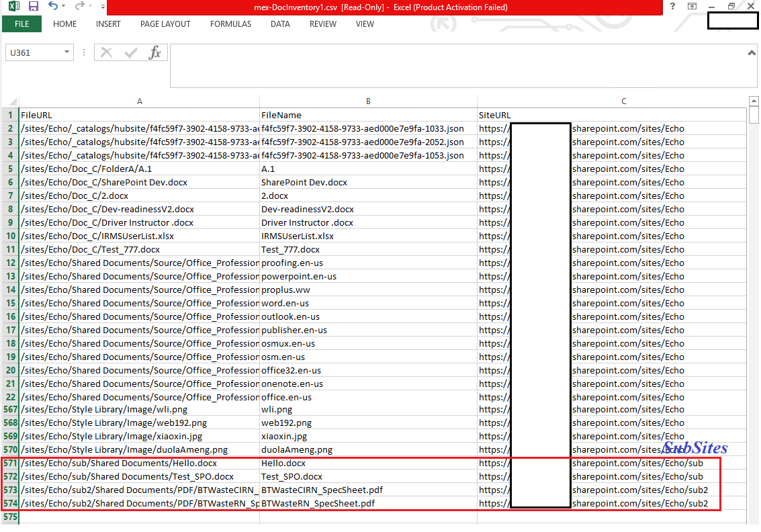This screenshot has width=761, height=532.
Task: Click FileName cell Dev-readinessV2.docx
Action: (368, 209)
